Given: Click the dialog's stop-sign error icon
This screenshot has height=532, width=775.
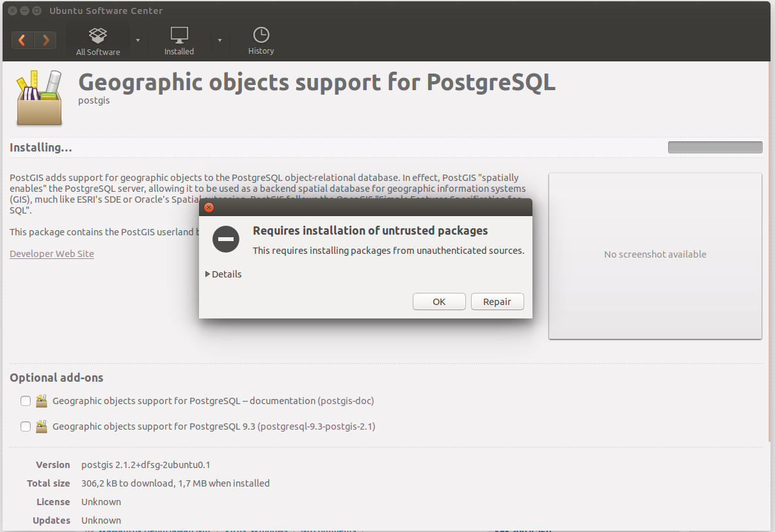Looking at the screenshot, I should tap(226, 239).
